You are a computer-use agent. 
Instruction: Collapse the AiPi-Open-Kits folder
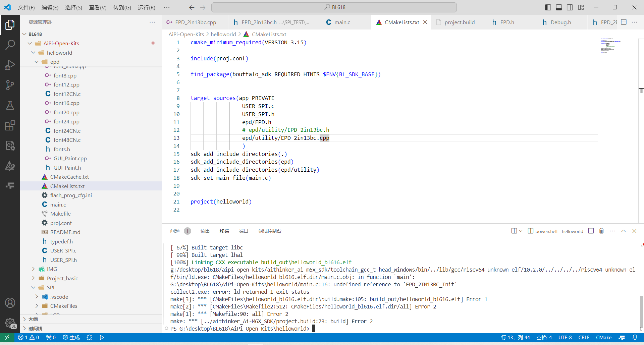pos(30,43)
